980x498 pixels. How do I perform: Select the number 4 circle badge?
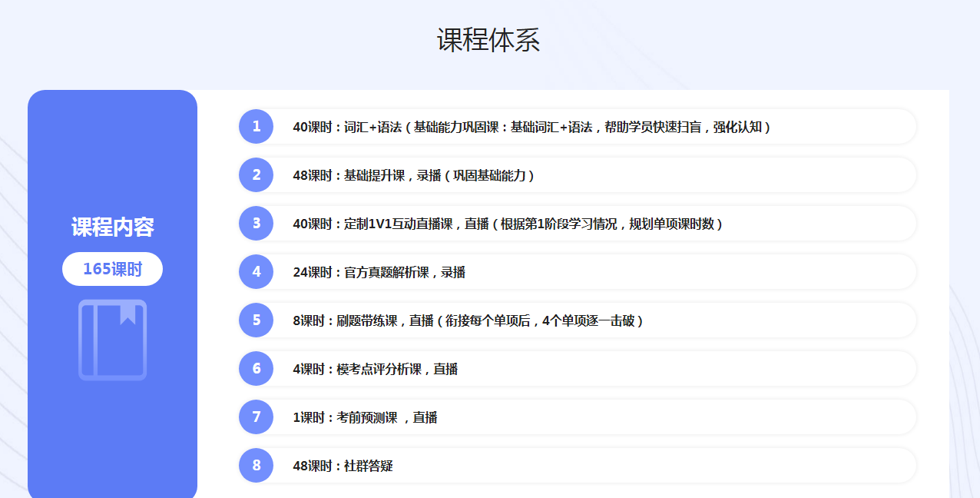[256, 272]
